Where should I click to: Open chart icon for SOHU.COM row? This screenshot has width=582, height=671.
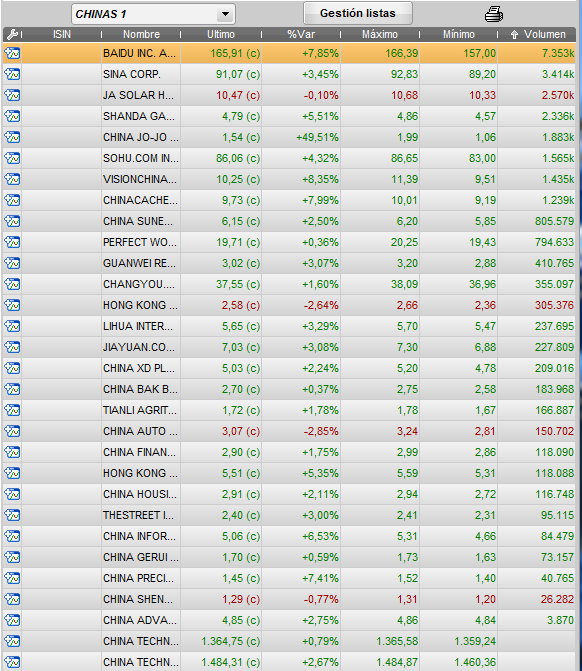[x=12, y=158]
